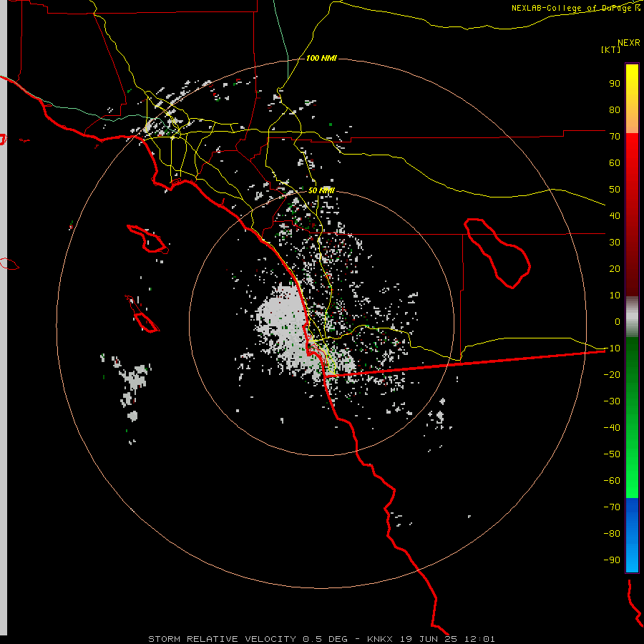Image resolution: width=644 pixels, height=644 pixels.
Task: Select the "19 JUN 25" date text
Action: [x=429, y=639]
